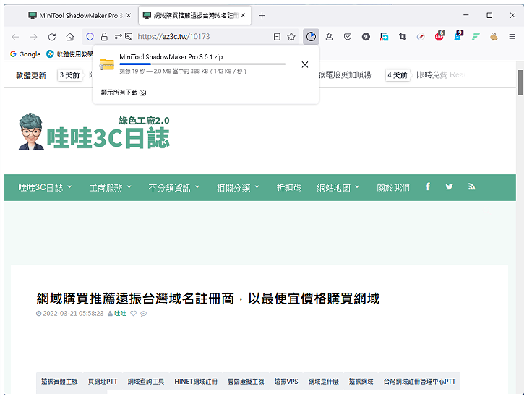The image size is (532, 399).
Task: Click the 雲端虛擬主機 tag
Action: coord(246,382)
